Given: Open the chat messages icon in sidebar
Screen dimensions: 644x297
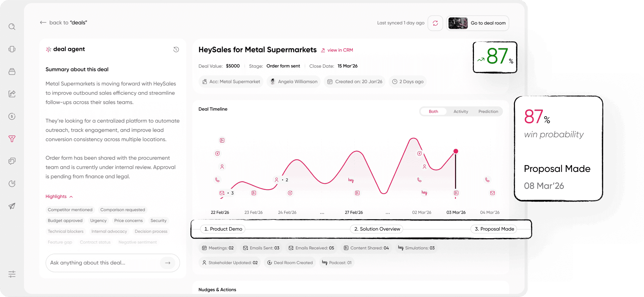Looking at the screenshot, I should click(x=12, y=161).
